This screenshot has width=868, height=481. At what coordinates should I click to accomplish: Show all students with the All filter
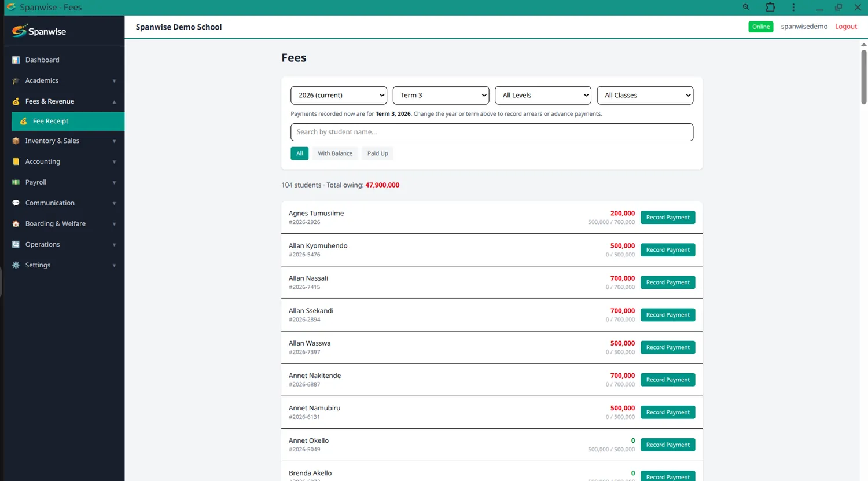[299, 153]
